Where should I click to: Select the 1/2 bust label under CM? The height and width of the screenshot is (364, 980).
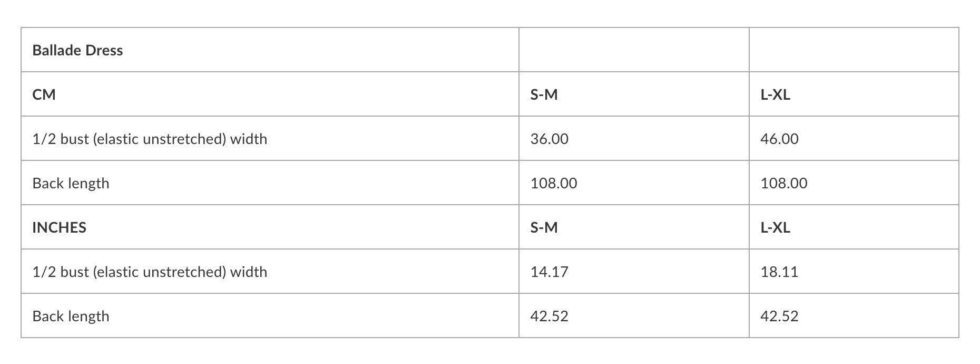point(150,139)
